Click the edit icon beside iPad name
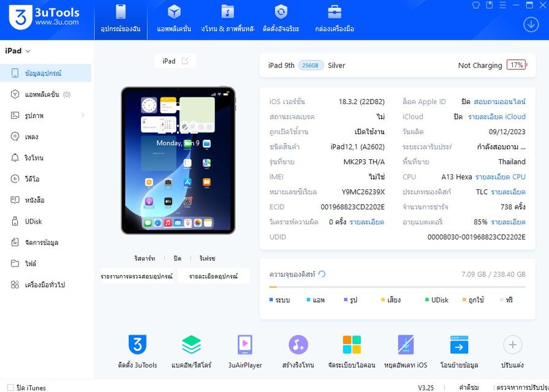Image resolution: width=549 pixels, height=392 pixels. 185,61
